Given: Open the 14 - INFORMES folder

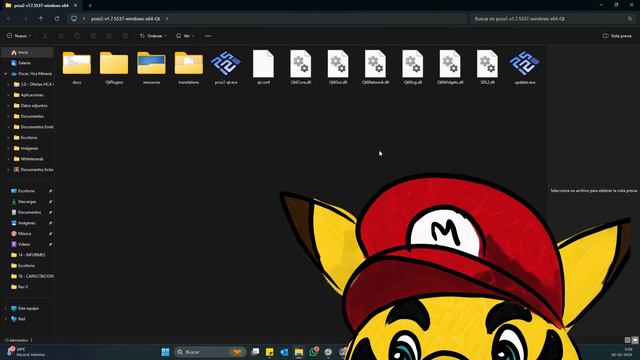Looking at the screenshot, I should click(x=27, y=255).
